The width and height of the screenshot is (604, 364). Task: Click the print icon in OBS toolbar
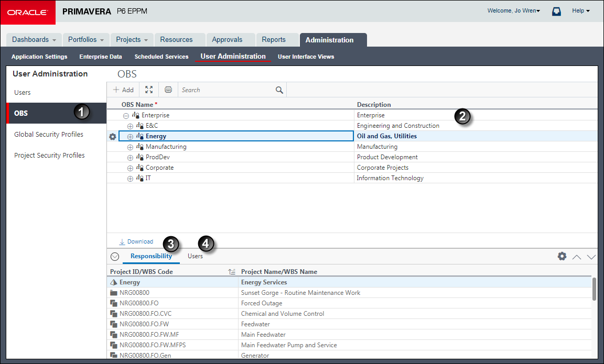(x=168, y=90)
